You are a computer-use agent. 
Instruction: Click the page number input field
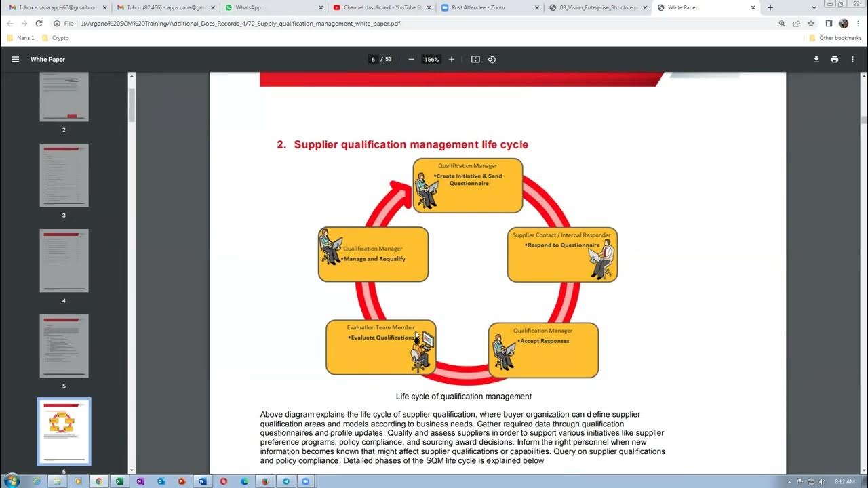(373, 59)
